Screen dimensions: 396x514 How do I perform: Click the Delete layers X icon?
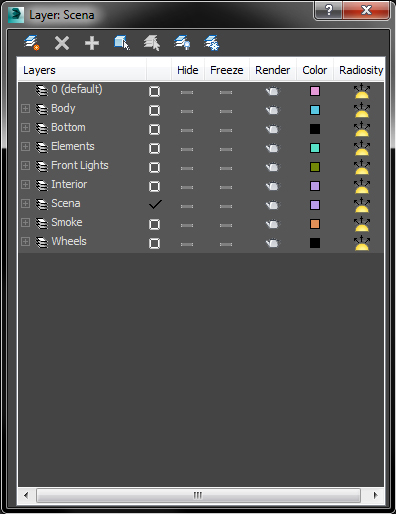62,43
